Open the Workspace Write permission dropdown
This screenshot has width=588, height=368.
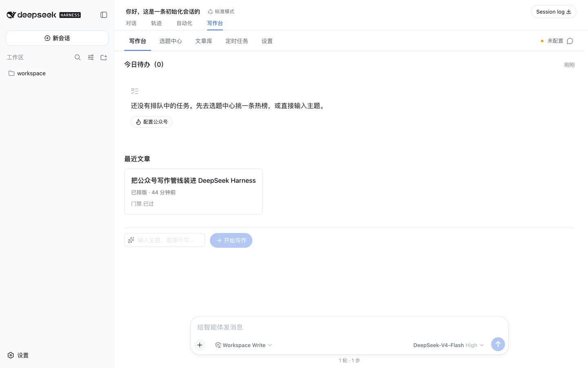coord(244,345)
